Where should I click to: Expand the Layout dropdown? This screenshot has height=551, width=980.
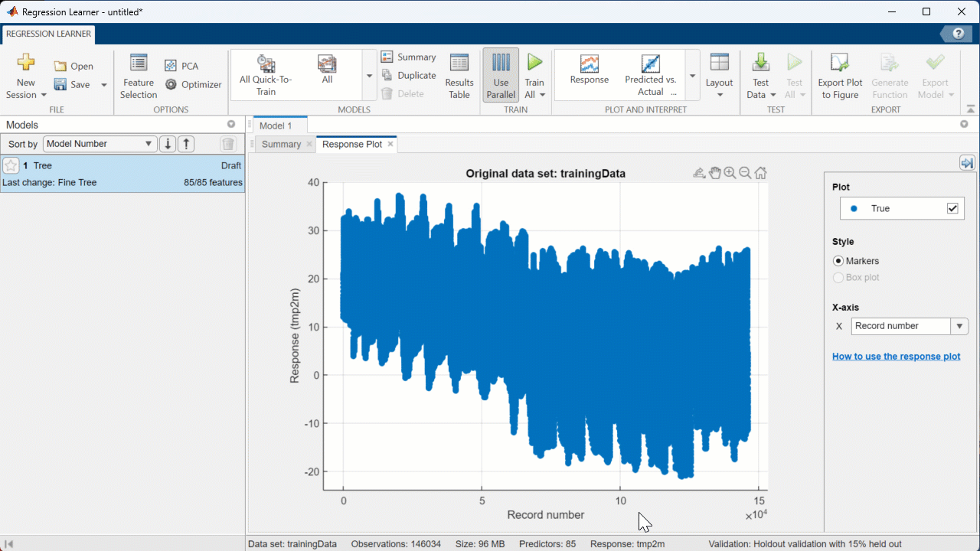point(719,77)
